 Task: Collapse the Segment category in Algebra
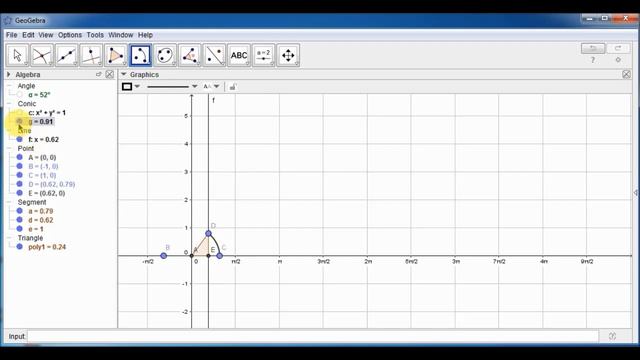pyautogui.click(x=9, y=202)
